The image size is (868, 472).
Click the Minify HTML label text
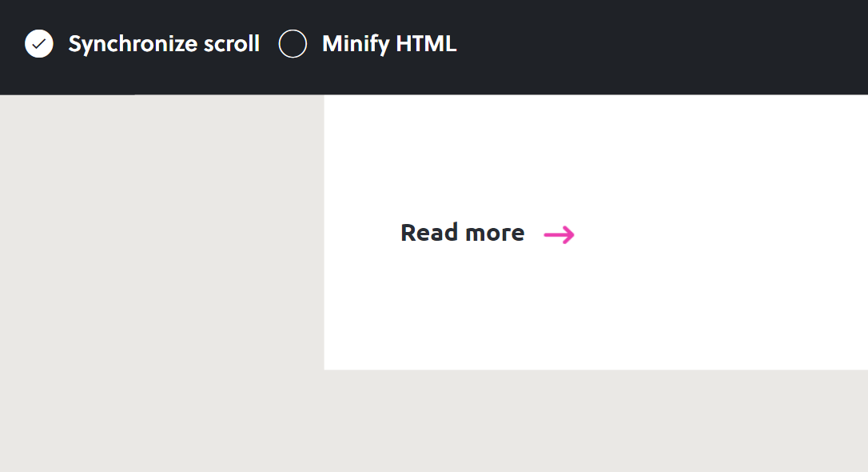point(388,44)
